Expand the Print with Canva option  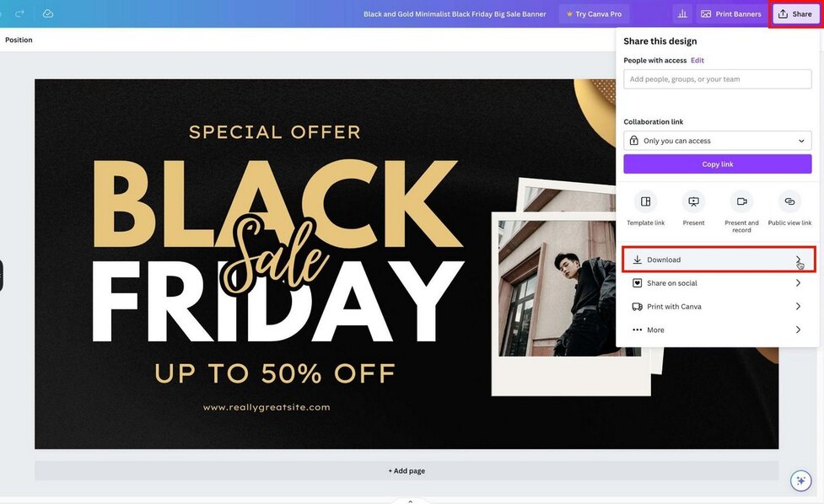click(717, 307)
